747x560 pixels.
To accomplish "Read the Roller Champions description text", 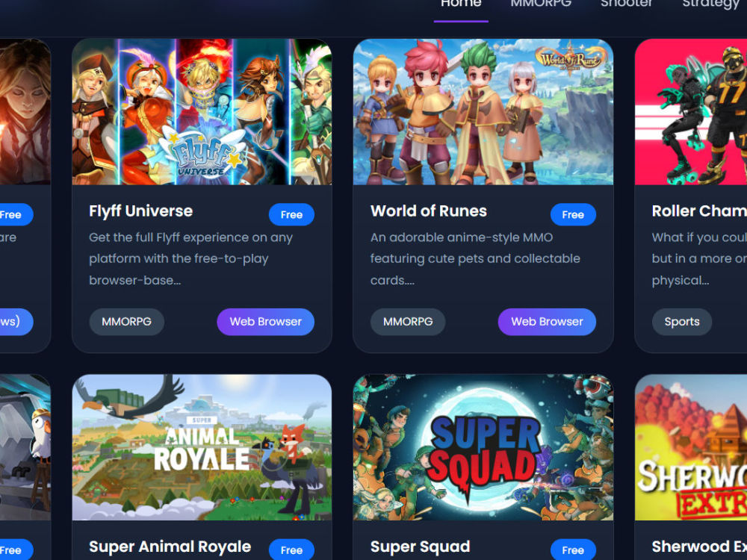I will tap(699, 258).
